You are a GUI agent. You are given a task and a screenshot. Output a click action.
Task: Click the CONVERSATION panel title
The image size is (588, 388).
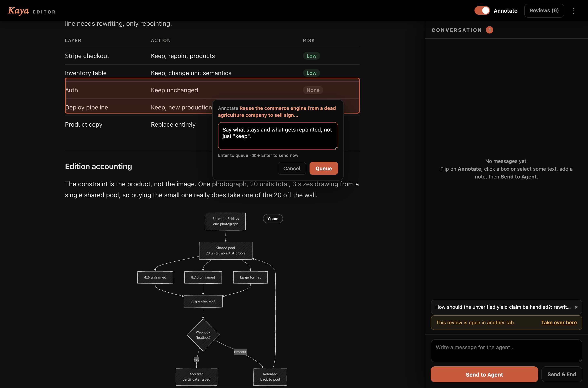(457, 30)
